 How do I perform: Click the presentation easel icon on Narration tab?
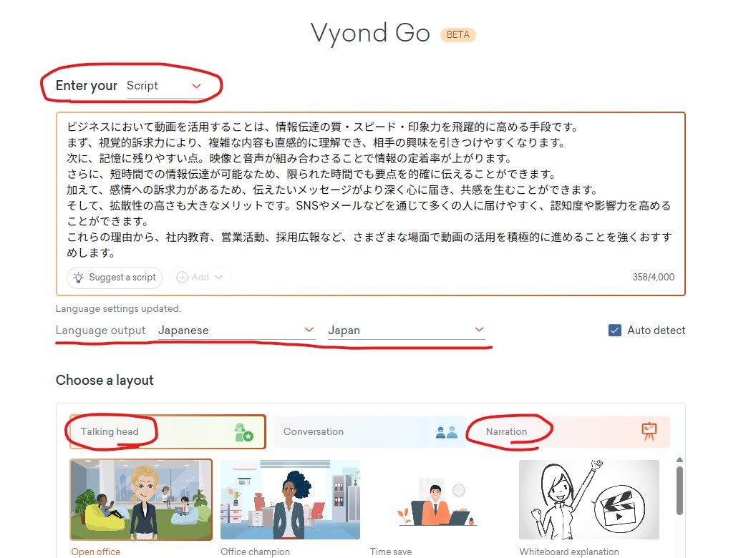(650, 431)
